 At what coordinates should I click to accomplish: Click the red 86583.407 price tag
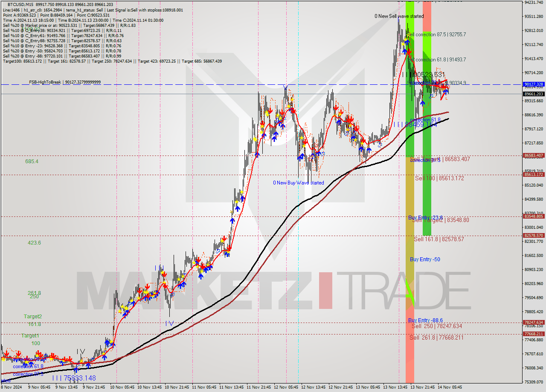tap(534, 156)
